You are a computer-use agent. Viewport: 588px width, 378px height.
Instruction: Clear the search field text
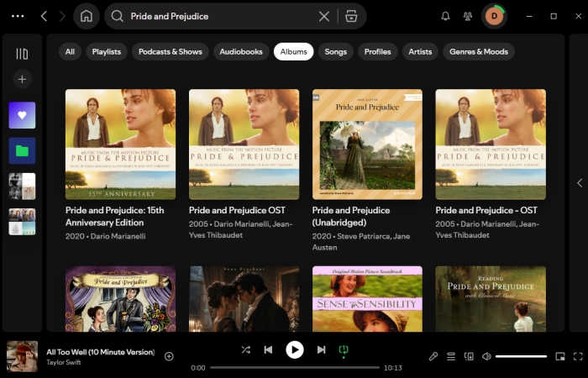point(324,16)
